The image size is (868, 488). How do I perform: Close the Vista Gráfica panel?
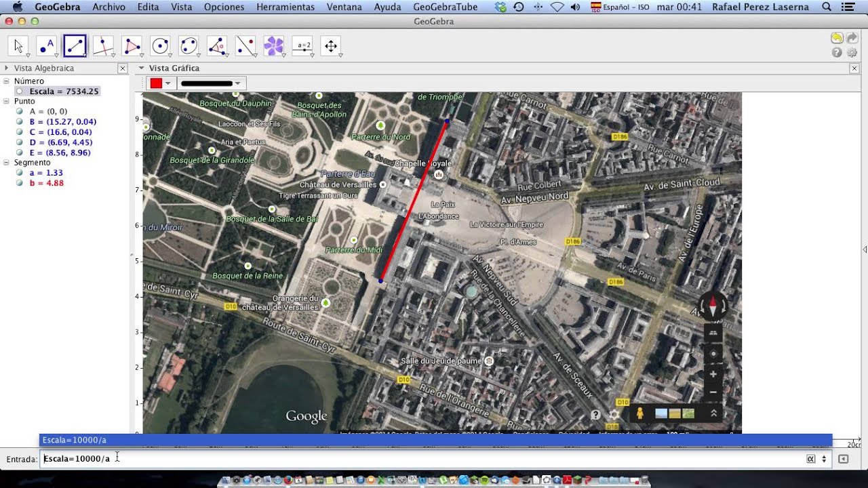[854, 68]
